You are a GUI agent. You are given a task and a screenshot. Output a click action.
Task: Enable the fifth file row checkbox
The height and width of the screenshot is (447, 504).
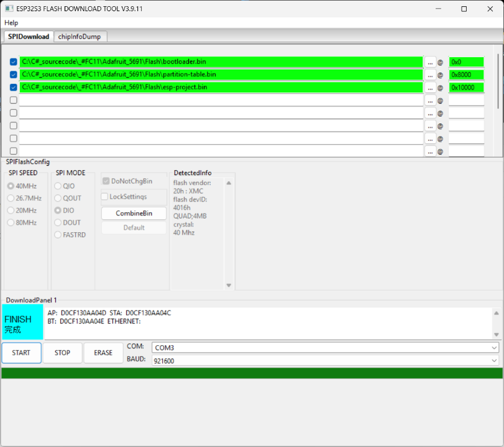point(13,113)
